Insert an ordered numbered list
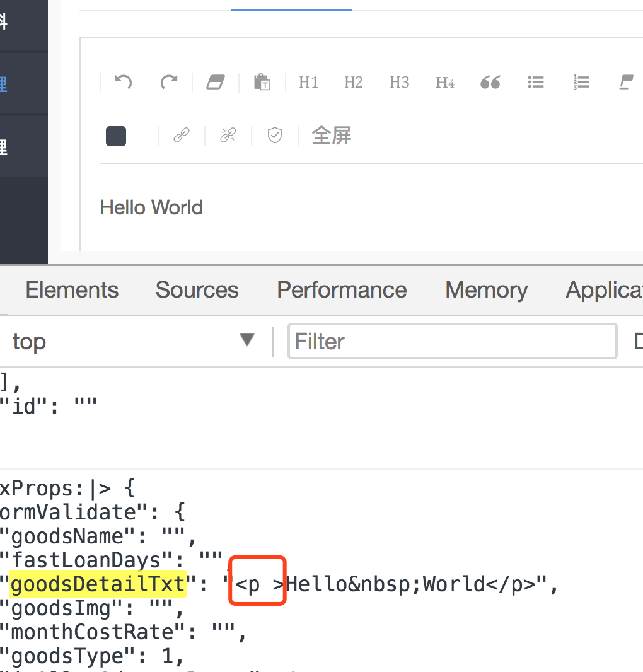 click(581, 82)
